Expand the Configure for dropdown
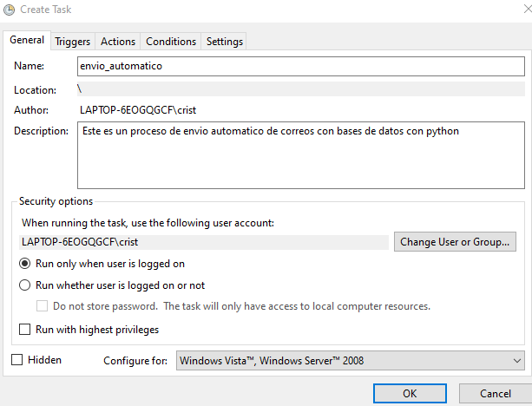532x406 pixels. (349, 360)
